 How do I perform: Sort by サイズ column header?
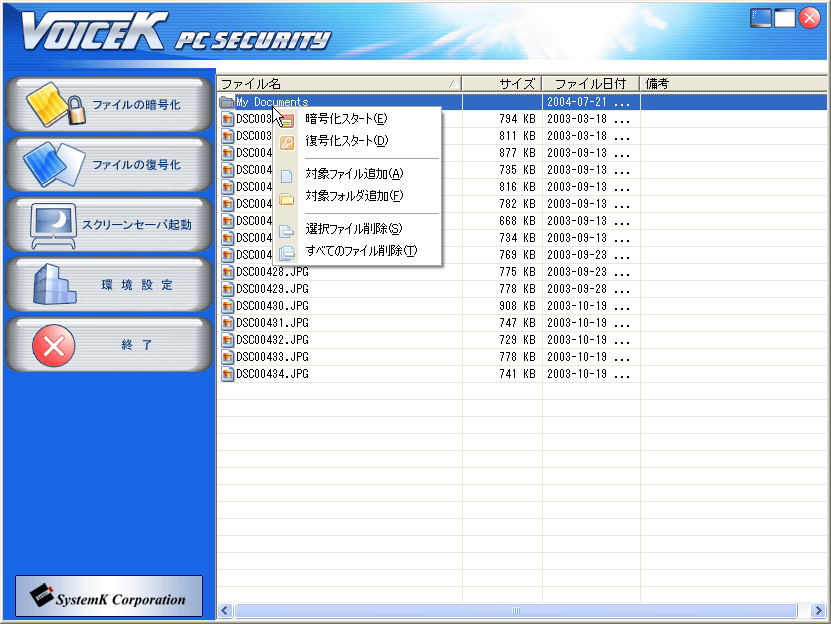click(x=502, y=84)
